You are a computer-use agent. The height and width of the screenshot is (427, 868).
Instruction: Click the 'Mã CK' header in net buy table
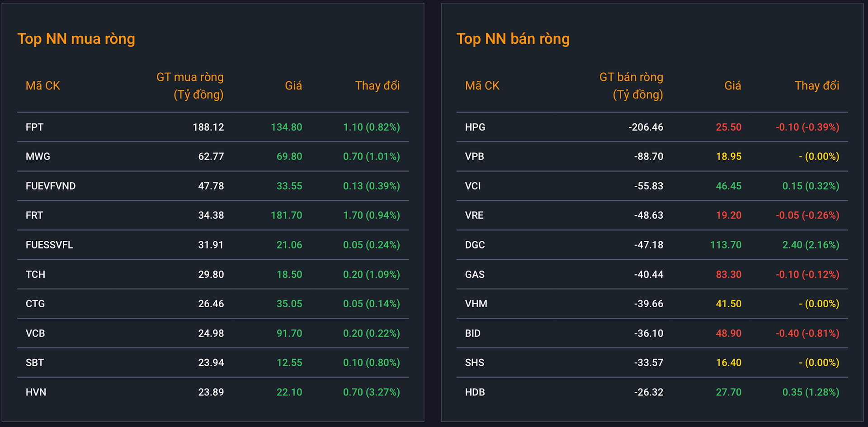coord(43,86)
